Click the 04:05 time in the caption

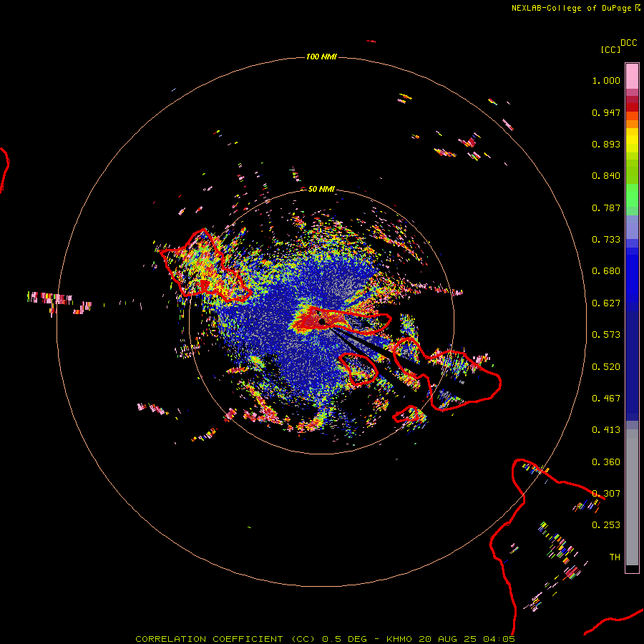(499, 639)
